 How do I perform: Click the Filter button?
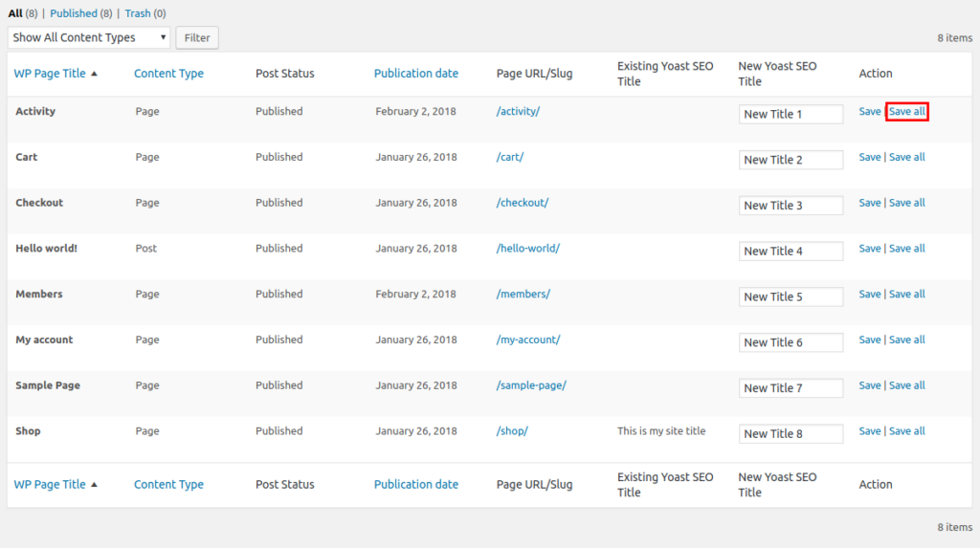point(197,37)
